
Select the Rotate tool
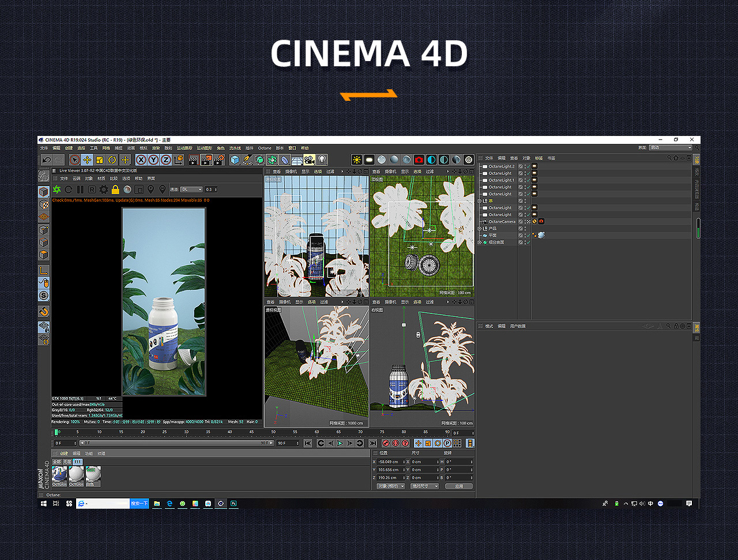pyautogui.click(x=112, y=160)
